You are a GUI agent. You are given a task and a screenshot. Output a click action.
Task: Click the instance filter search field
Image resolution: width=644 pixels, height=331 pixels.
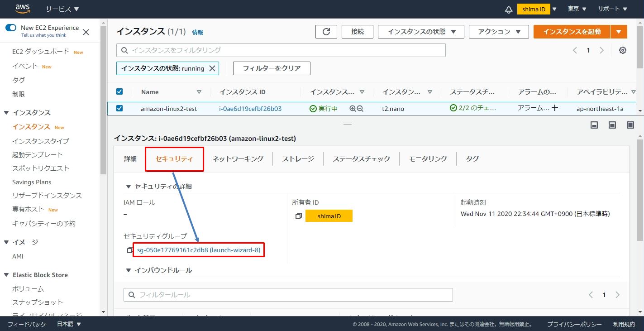click(281, 50)
